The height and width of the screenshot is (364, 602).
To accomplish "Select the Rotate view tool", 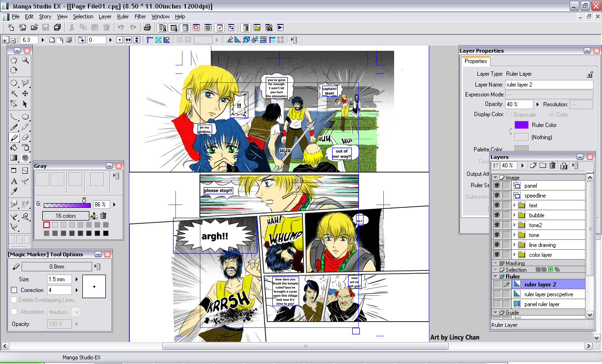I will (x=14, y=71).
